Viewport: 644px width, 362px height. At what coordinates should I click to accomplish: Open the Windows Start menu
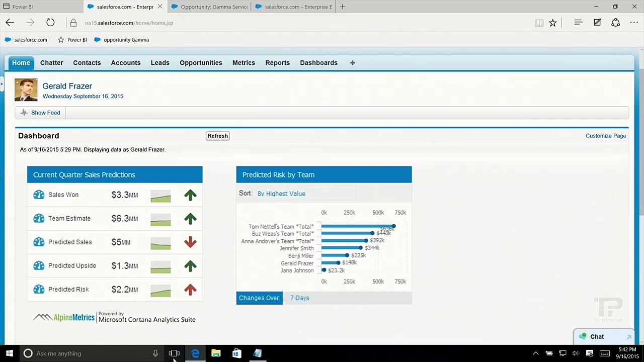[x=9, y=353]
